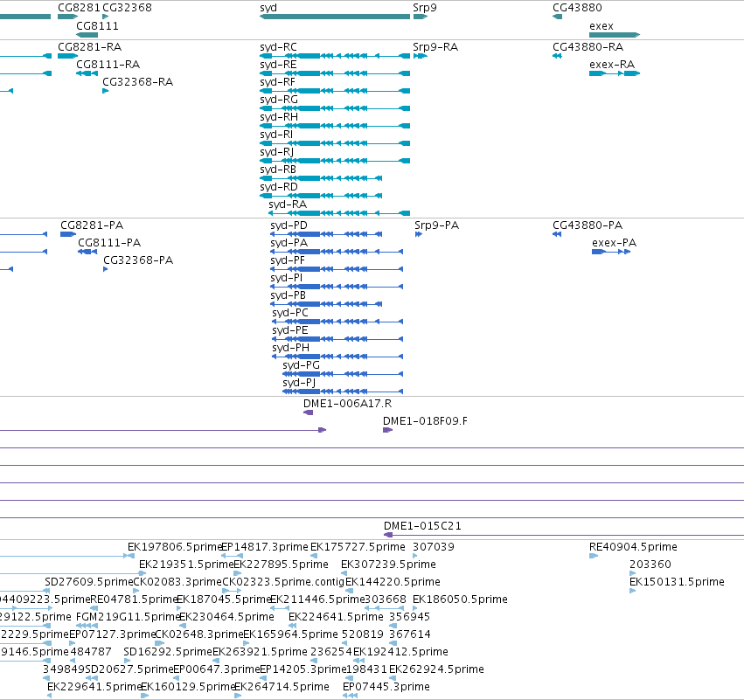Viewport: 744px width, 700px height.
Task: Select the 356945 EST label
Action: (409, 617)
